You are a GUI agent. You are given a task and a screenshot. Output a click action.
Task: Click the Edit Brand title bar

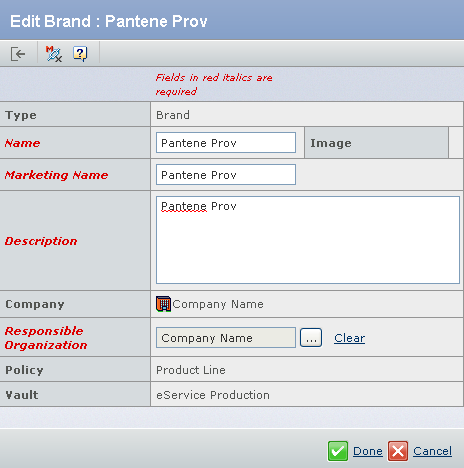click(232, 20)
